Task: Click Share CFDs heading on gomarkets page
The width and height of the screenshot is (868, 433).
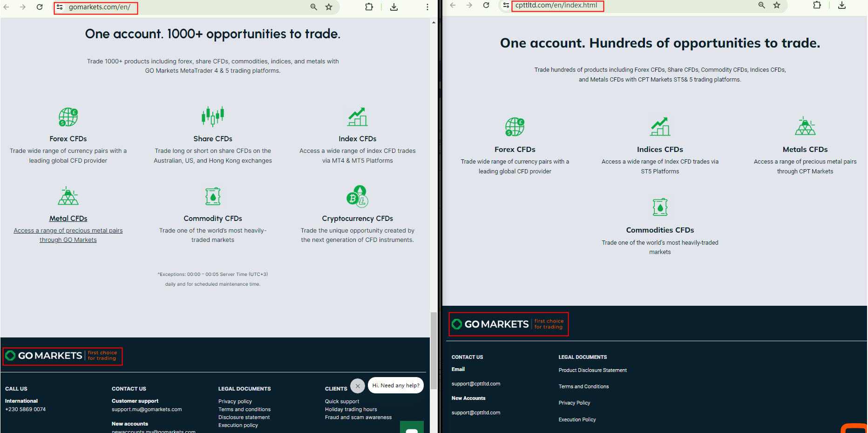Action: [x=213, y=139]
